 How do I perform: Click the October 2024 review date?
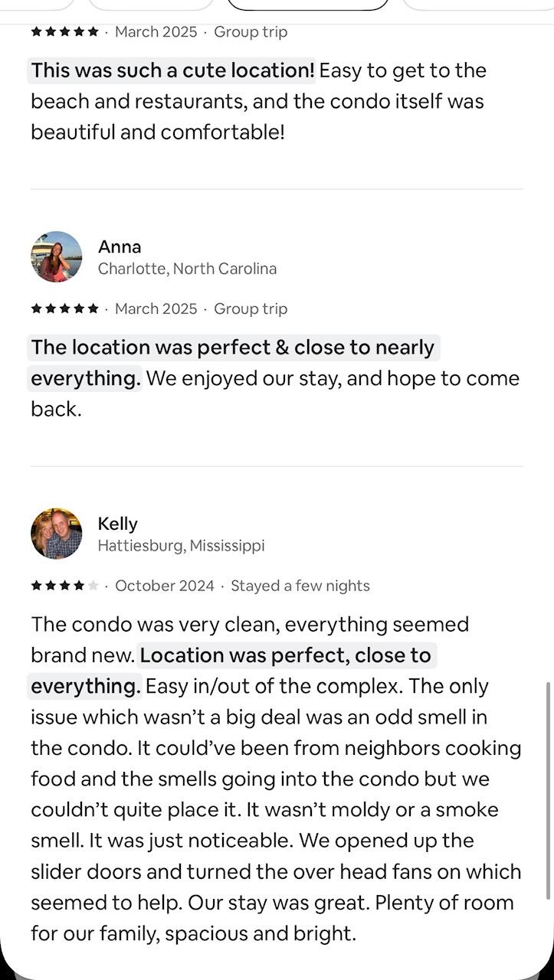pos(165,586)
